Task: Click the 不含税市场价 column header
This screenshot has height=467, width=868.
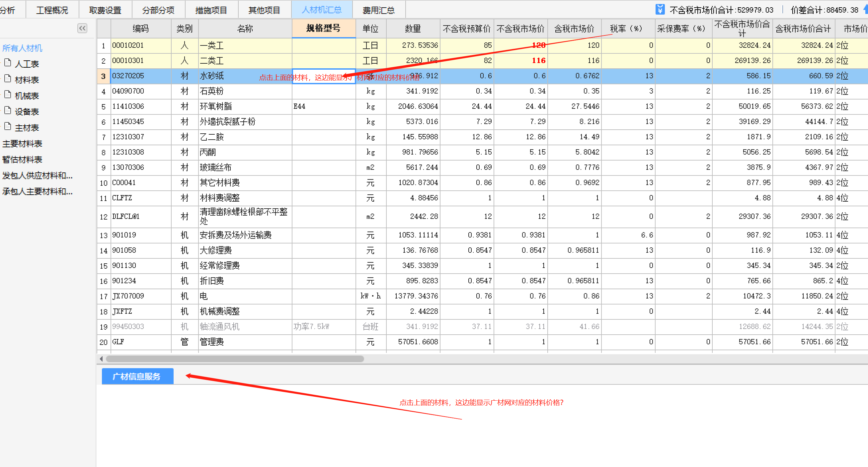Action: [520, 29]
